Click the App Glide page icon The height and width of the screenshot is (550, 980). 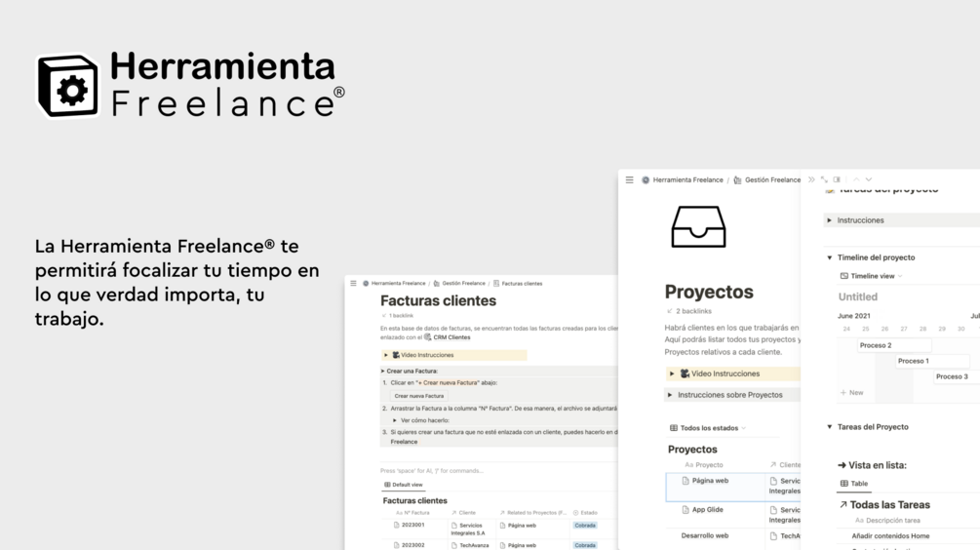coord(686,509)
